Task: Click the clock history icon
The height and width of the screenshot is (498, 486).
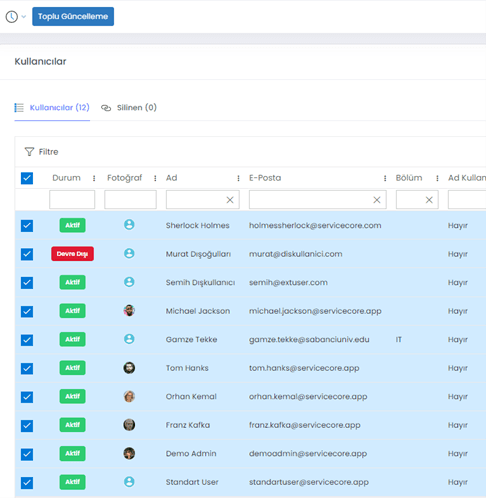Action: pyautogui.click(x=12, y=17)
